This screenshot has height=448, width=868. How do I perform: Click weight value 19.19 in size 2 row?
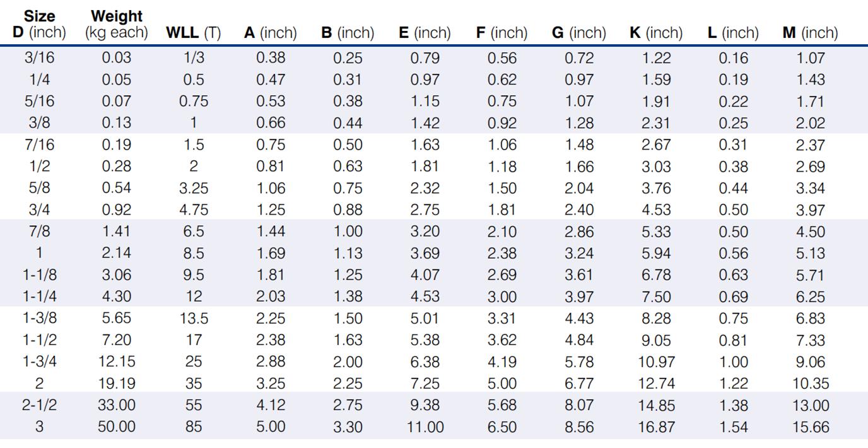pos(117,384)
